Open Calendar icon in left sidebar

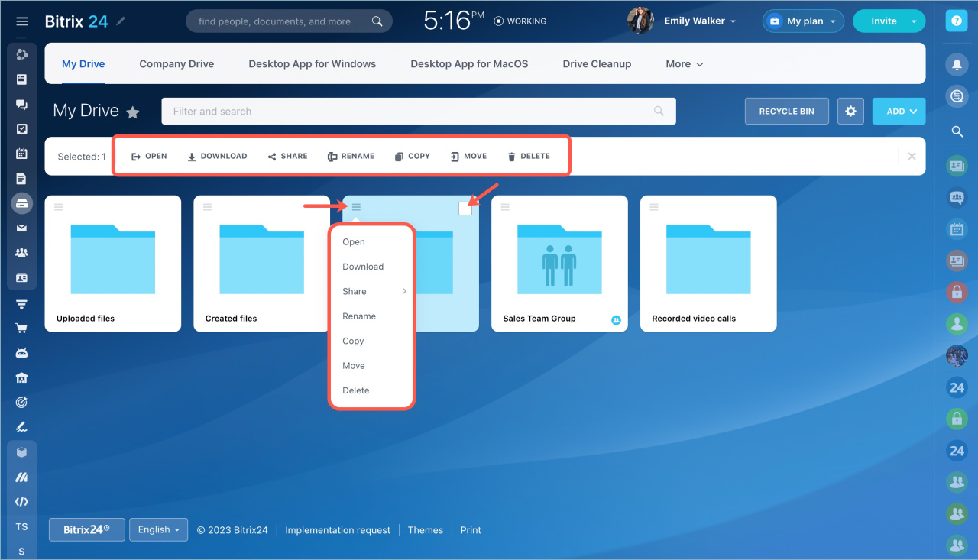pos(21,154)
